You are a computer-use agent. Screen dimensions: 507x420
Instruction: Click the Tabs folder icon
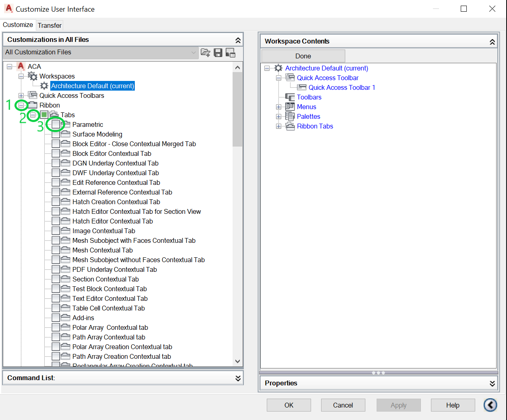(x=54, y=115)
